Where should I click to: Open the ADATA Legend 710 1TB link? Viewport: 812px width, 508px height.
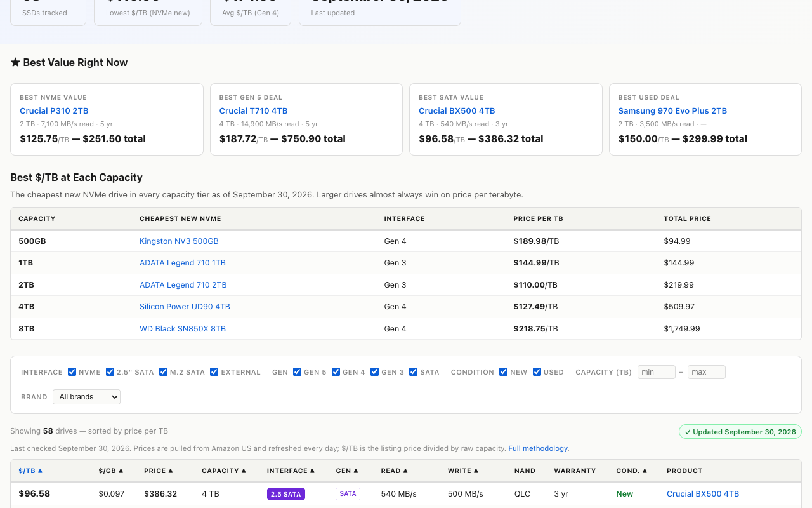(x=183, y=263)
